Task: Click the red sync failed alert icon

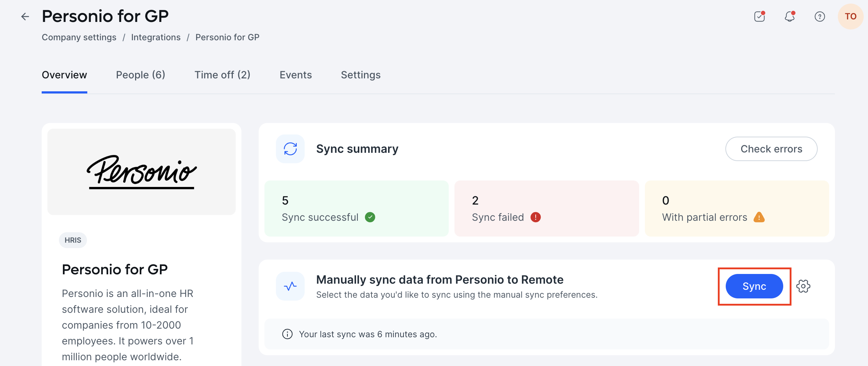Action: pyautogui.click(x=536, y=217)
